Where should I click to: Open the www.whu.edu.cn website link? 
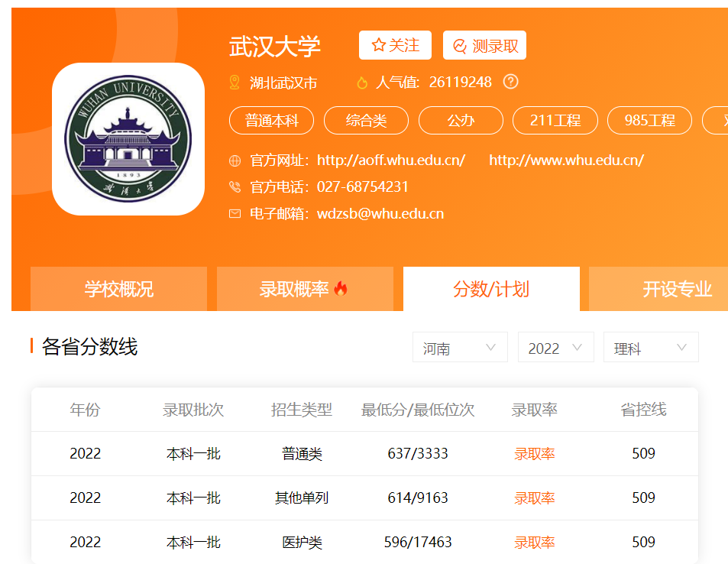pos(566,160)
